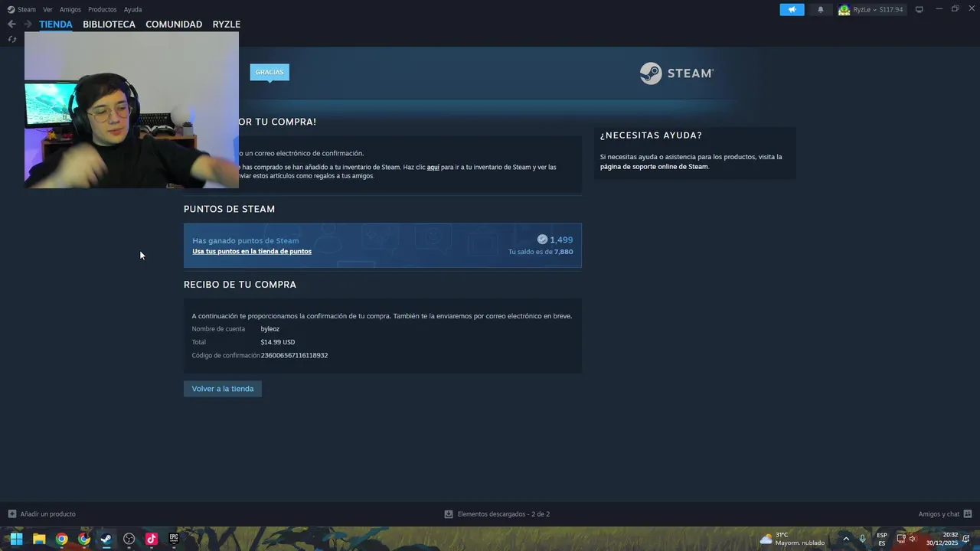Open File Explorer from the taskbar
980x551 pixels.
click(x=39, y=539)
